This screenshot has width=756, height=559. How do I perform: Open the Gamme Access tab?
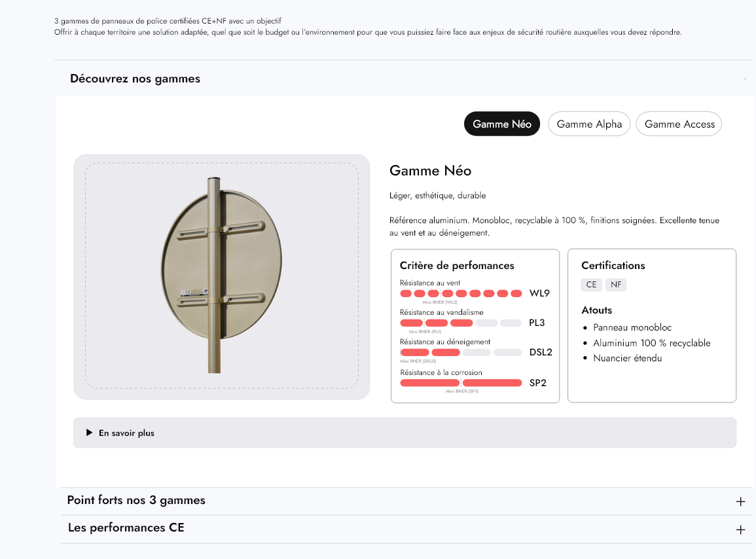coord(679,124)
